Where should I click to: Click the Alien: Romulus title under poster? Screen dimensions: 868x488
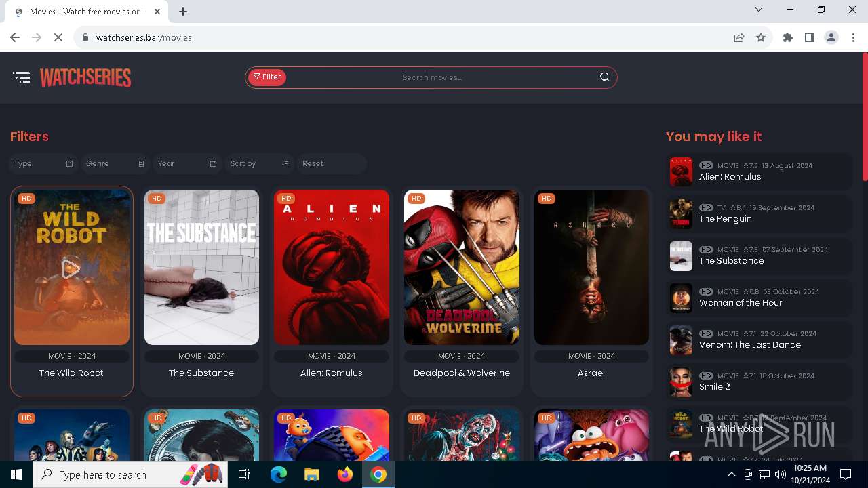pos(332,373)
